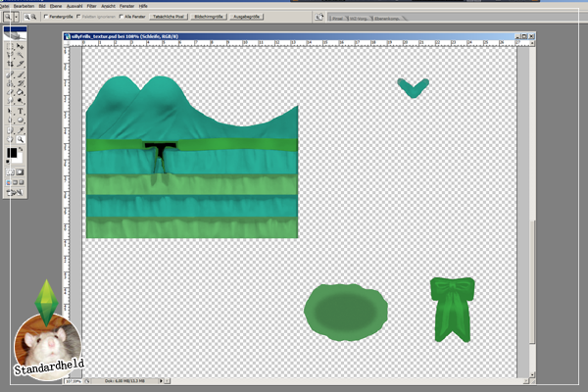Screen dimensions: 588x392
Task: Select the Type tool
Action: click(21, 112)
